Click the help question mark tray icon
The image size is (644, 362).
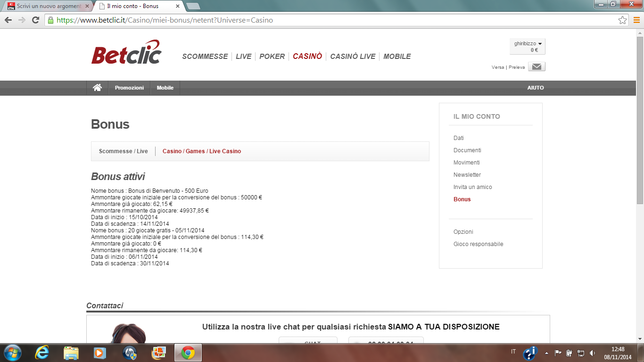point(530,353)
